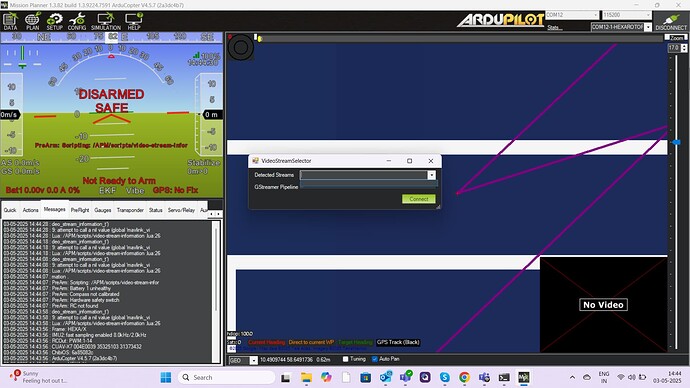690x388 pixels.
Task: Open the GEO coordinate system dropdown
Action: point(242,360)
